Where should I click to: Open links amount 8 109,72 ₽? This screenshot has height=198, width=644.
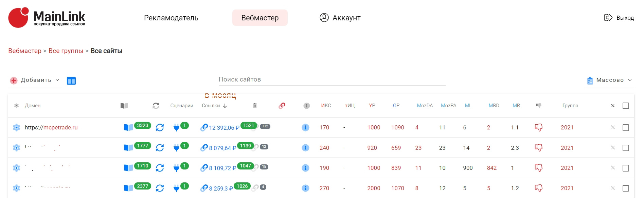(222, 168)
